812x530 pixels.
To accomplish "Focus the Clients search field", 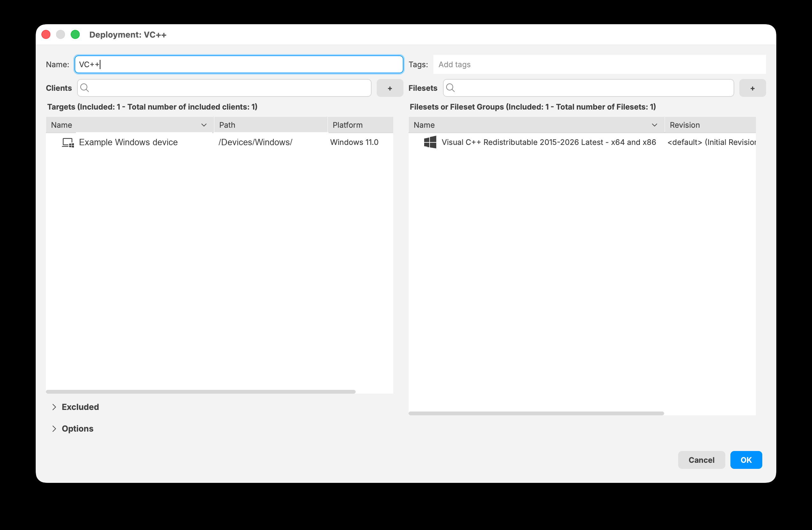I will tap(224, 88).
